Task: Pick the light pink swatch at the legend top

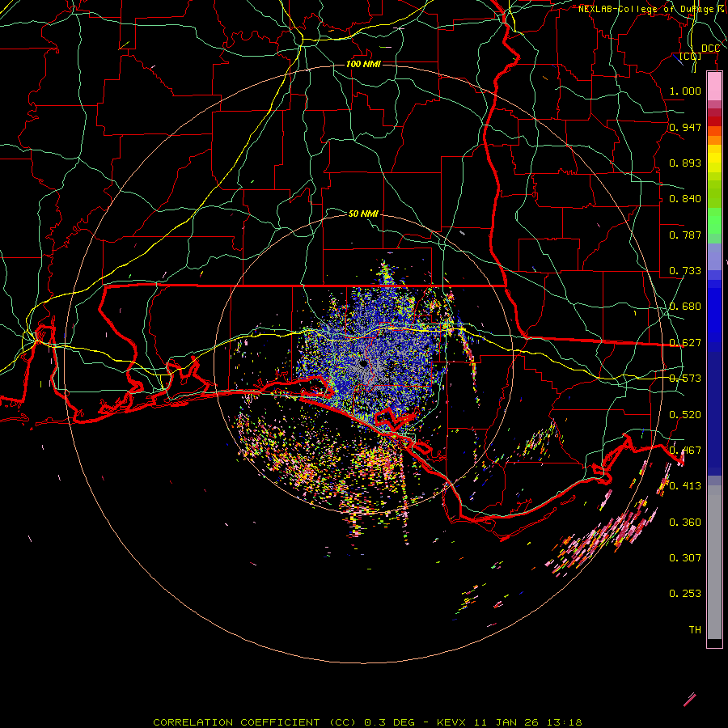Action: 714,86
